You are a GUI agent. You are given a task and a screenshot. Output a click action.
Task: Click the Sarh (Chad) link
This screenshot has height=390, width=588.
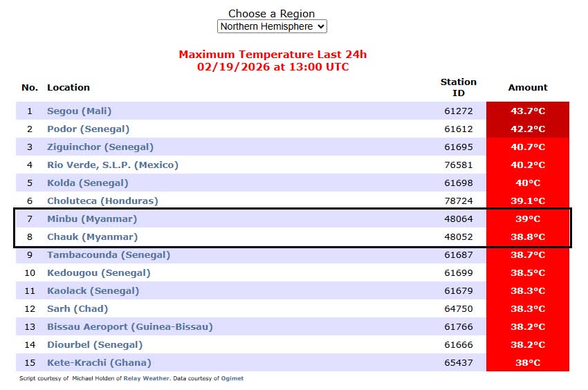click(77, 308)
